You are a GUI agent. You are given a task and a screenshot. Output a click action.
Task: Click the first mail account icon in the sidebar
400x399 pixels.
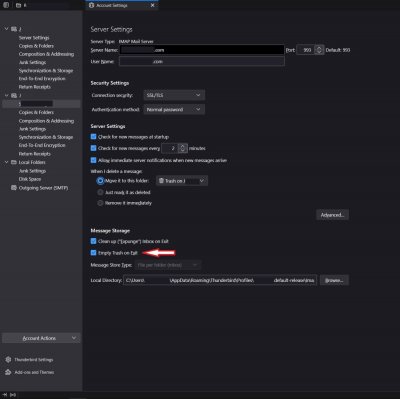pos(14,29)
